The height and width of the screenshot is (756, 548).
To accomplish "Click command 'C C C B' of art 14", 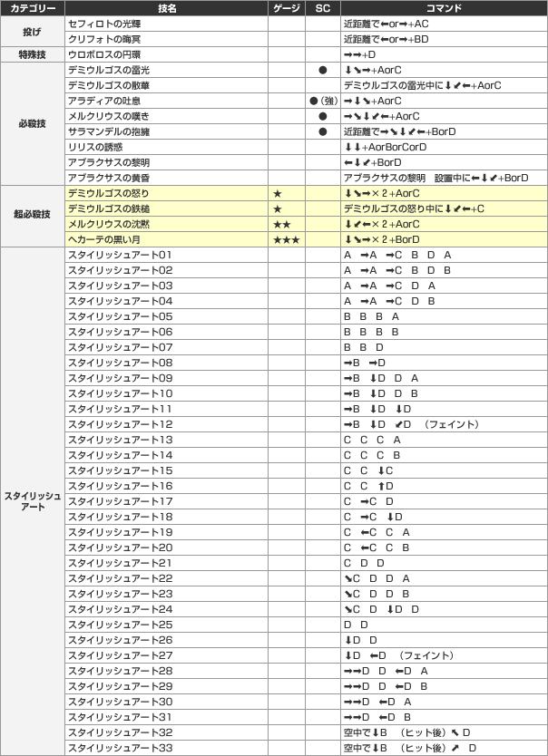I will click(371, 456).
